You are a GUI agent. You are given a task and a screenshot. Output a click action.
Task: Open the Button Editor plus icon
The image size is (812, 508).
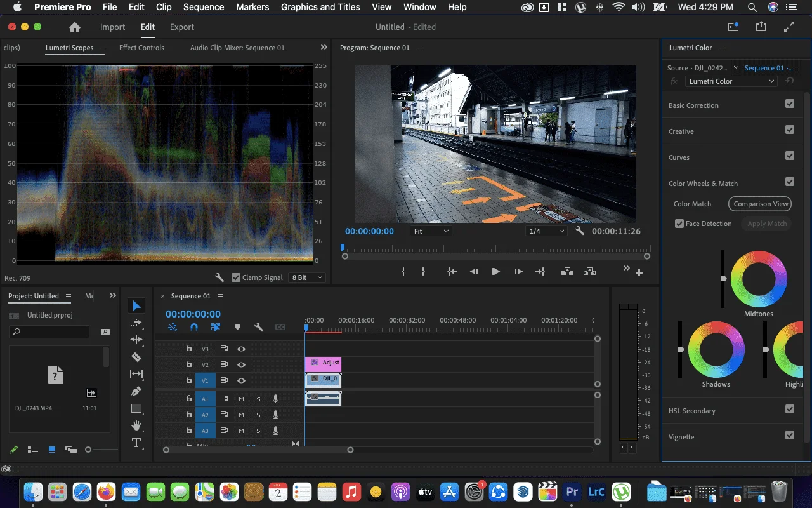click(639, 273)
